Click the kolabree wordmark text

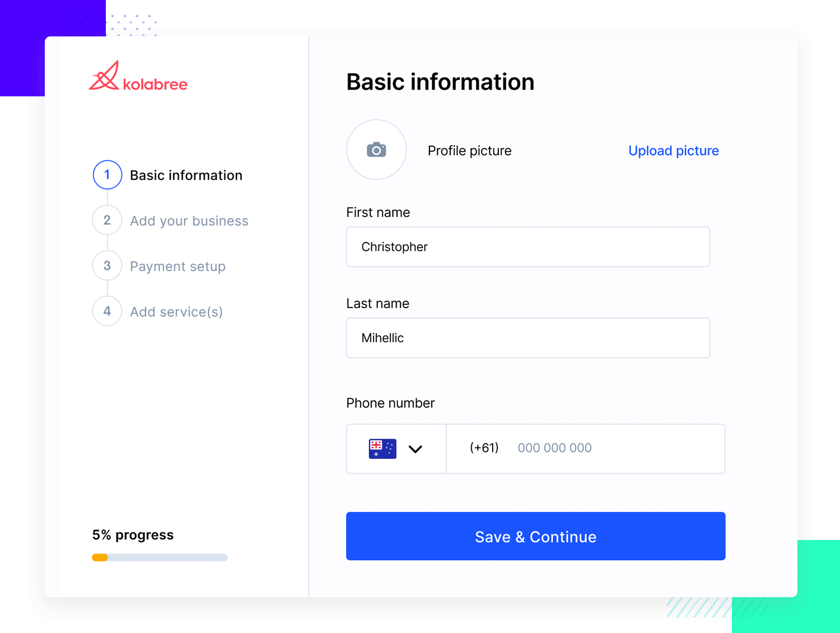(x=155, y=85)
